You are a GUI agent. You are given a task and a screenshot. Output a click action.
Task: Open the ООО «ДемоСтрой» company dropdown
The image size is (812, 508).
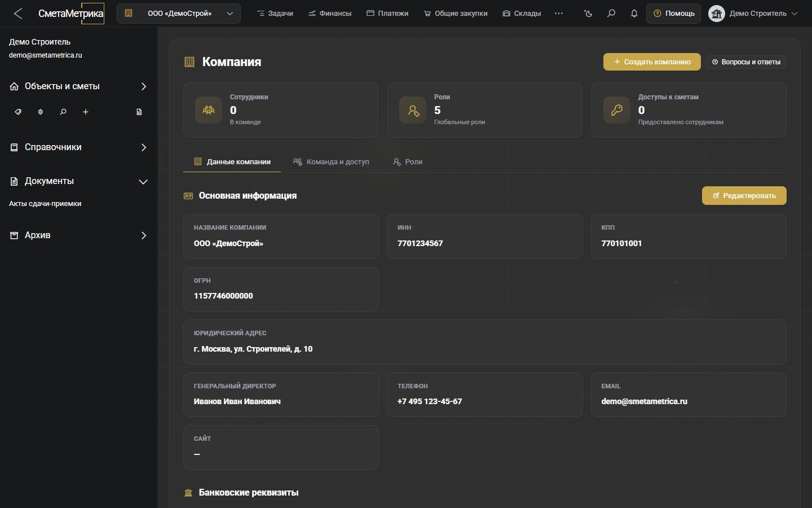[179, 14]
